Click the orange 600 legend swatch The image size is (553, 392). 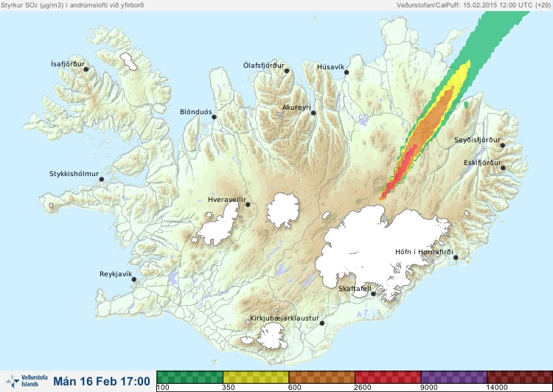(321, 377)
